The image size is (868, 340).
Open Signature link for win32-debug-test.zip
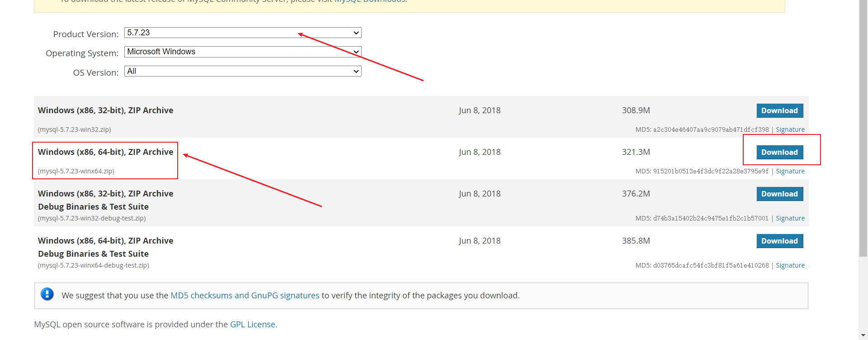coord(790,218)
